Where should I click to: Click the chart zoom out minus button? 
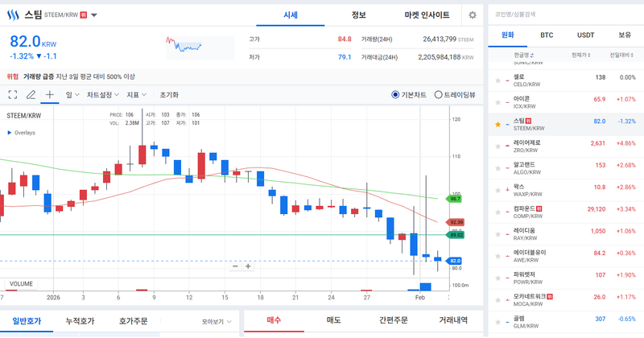click(236, 266)
